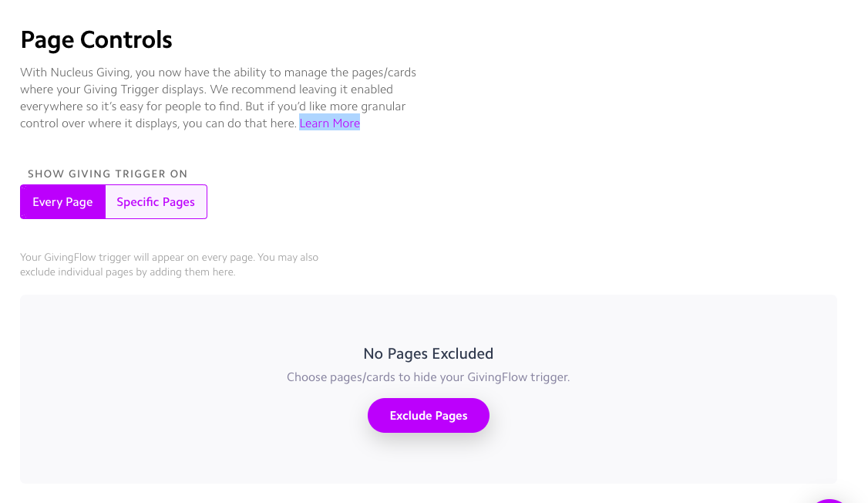Switch trigger display to Specific Pages
This screenshot has height=503, width=868.
(x=156, y=201)
